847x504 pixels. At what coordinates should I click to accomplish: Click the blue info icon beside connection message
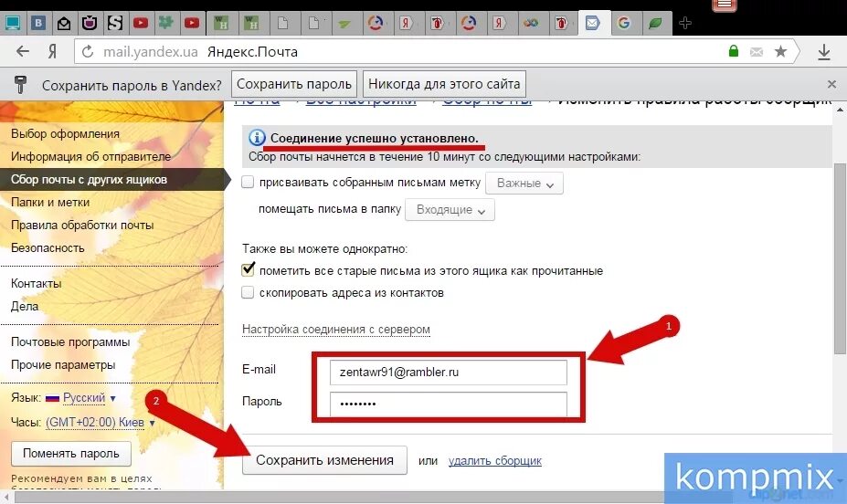tap(257, 138)
